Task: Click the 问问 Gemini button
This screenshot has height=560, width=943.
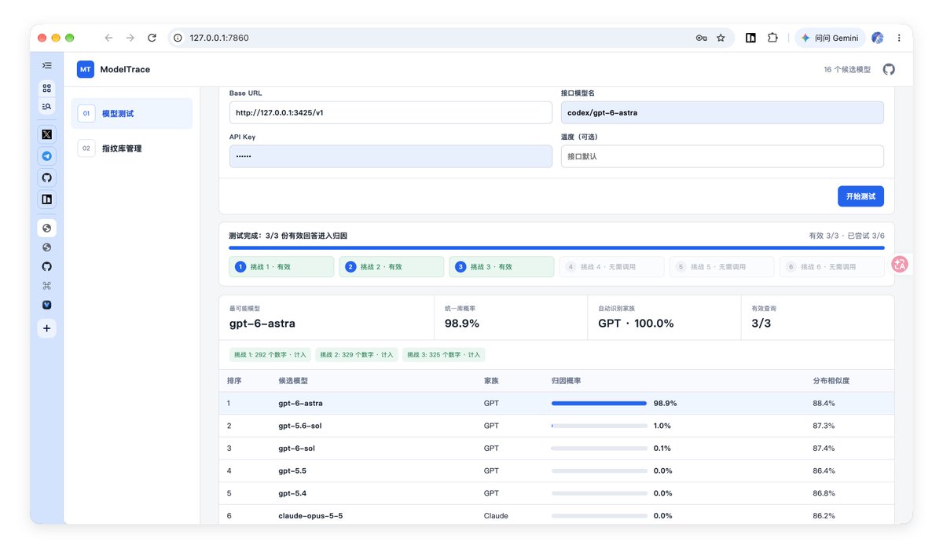Action: coord(830,38)
